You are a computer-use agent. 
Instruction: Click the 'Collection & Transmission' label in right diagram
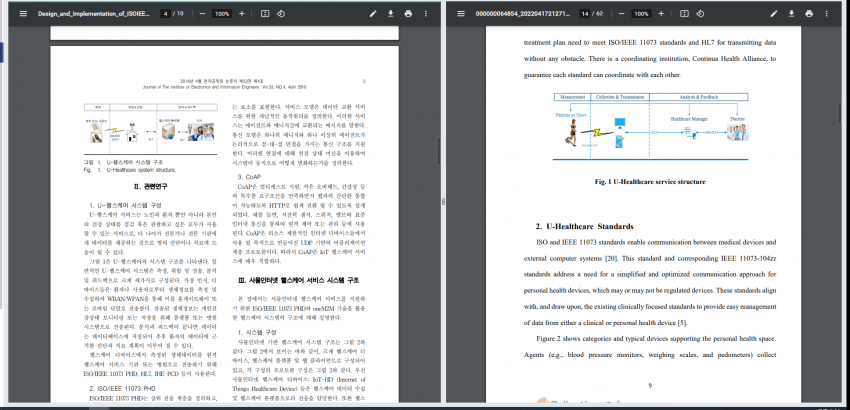coord(620,97)
